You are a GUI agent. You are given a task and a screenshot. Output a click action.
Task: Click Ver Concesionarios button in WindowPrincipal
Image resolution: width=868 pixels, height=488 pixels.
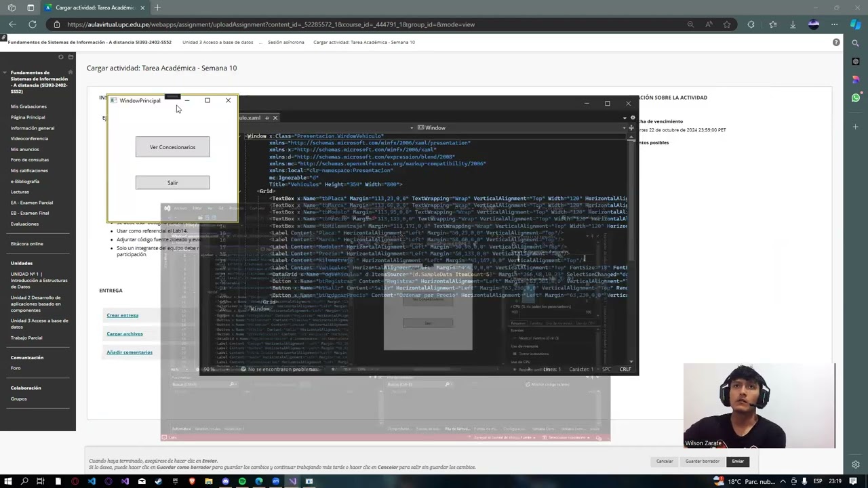[x=172, y=147]
